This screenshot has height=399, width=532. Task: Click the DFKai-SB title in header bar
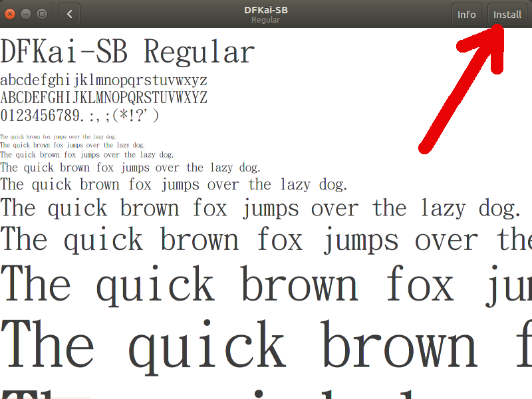point(265,10)
